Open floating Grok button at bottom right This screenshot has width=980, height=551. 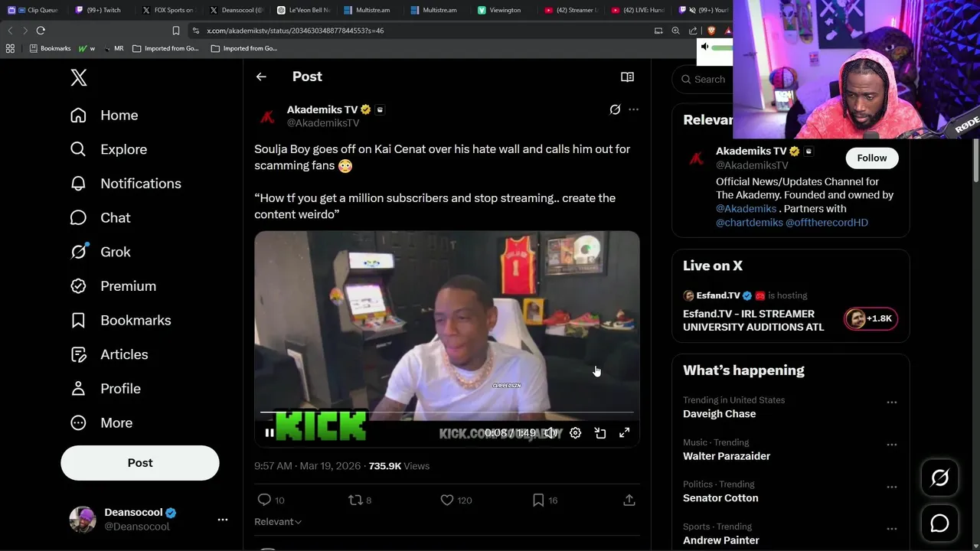(x=939, y=478)
